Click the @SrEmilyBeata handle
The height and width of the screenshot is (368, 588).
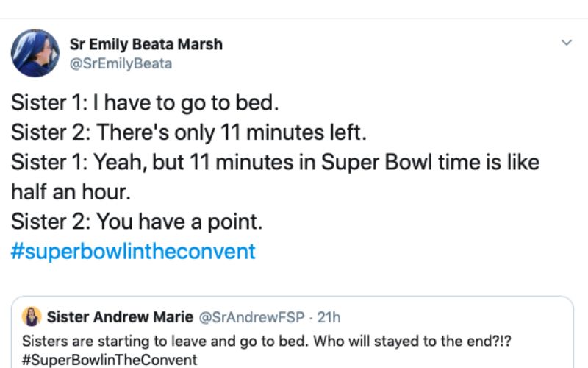point(121,64)
